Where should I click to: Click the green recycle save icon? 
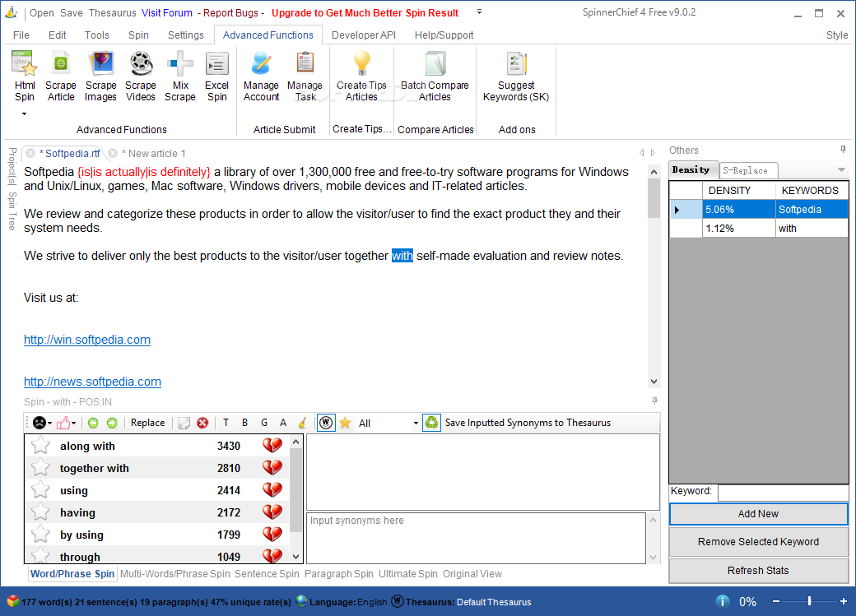[432, 423]
